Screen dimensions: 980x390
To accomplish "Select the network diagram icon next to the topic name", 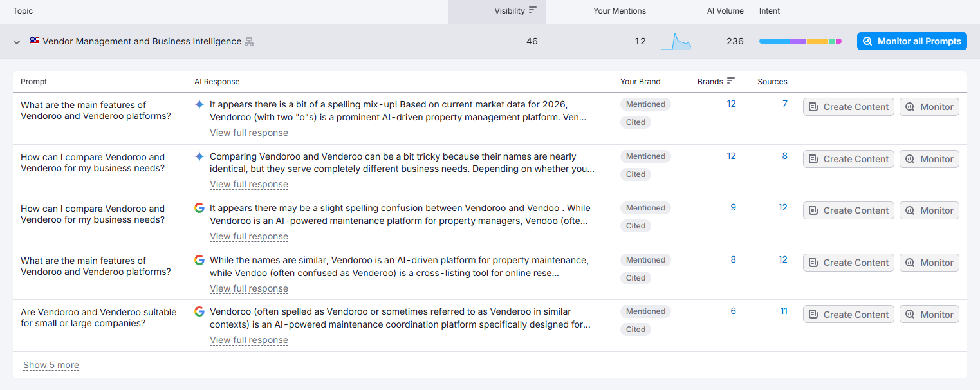I will 248,41.
